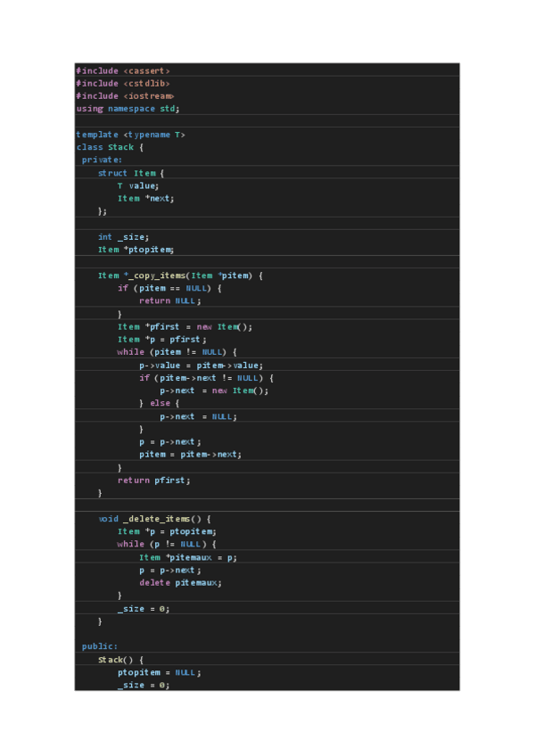Click the 'p->value = pitem->value;' line

(201, 366)
